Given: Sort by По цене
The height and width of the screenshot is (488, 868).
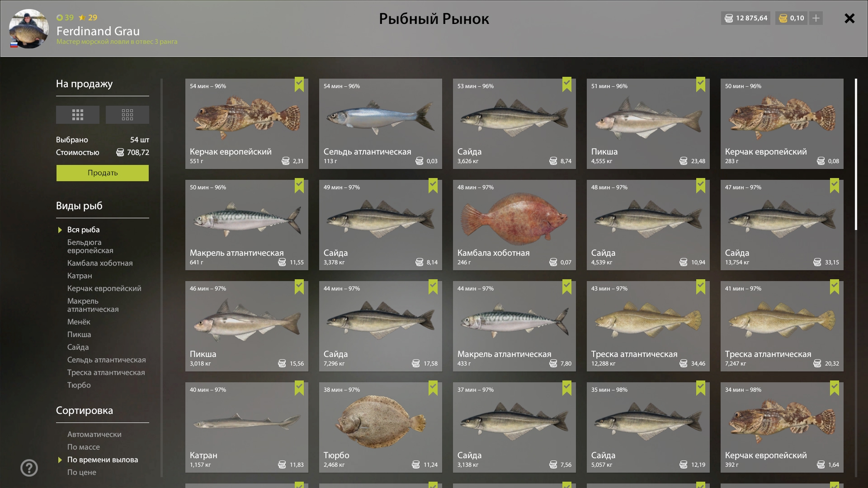Looking at the screenshot, I should (81, 472).
